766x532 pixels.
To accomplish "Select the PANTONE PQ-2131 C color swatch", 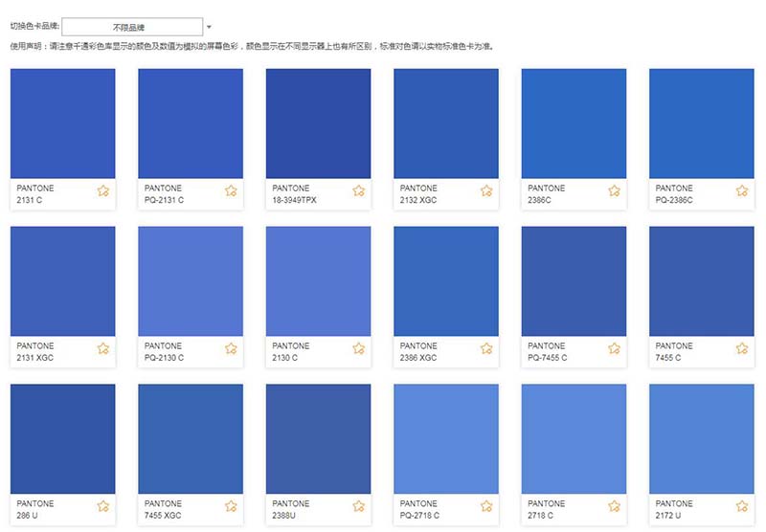I will point(191,123).
